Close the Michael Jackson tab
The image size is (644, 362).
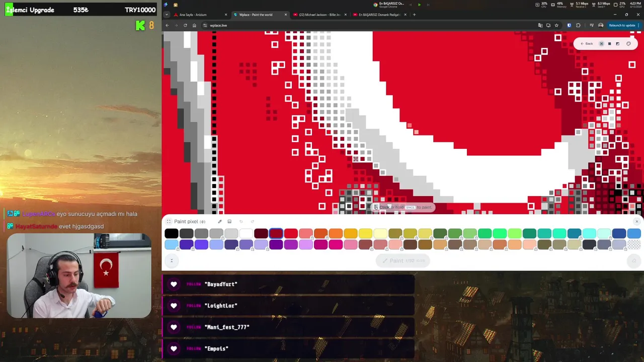(x=345, y=15)
